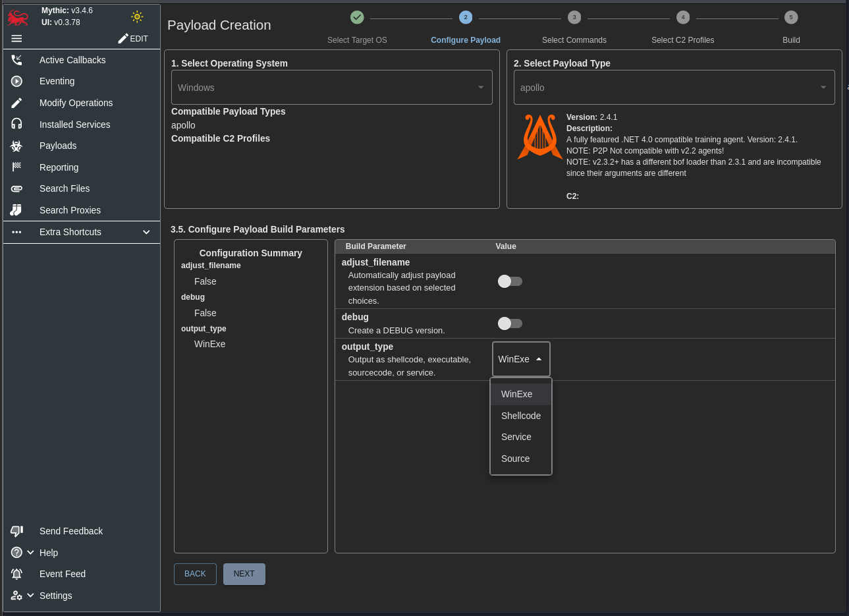Click the EDIT sidebar button
This screenshot has width=849, height=616.
pyautogui.click(x=133, y=39)
